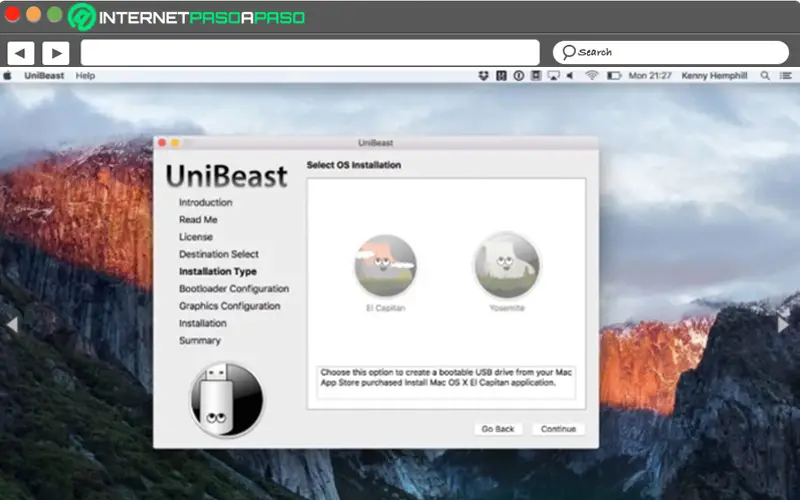This screenshot has height=500, width=800.
Task: Open the Notification Center list icon
Action: click(786, 76)
